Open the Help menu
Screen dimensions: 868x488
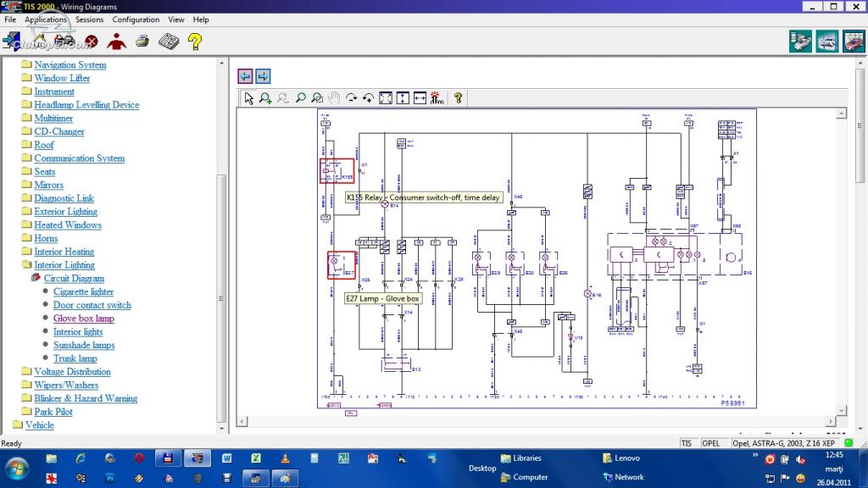201,19
